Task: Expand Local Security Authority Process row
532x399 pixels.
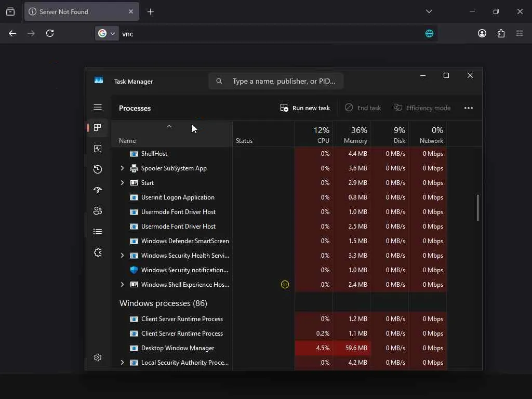Action: click(122, 362)
